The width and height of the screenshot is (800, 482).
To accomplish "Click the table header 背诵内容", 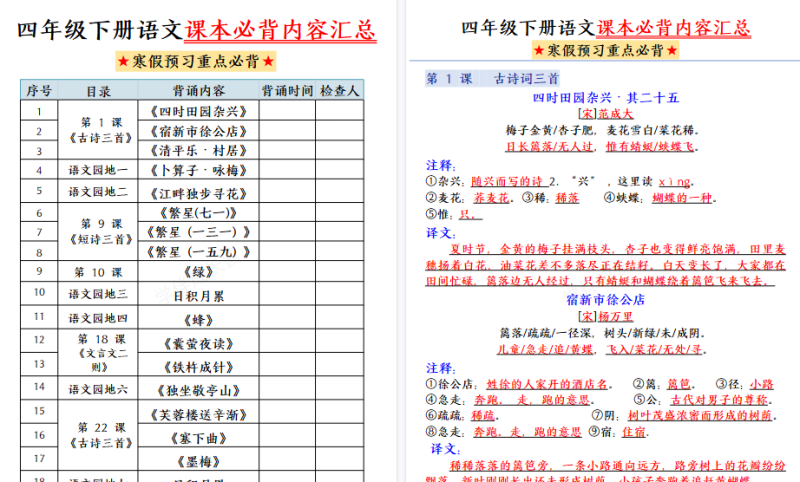I will pos(198,91).
